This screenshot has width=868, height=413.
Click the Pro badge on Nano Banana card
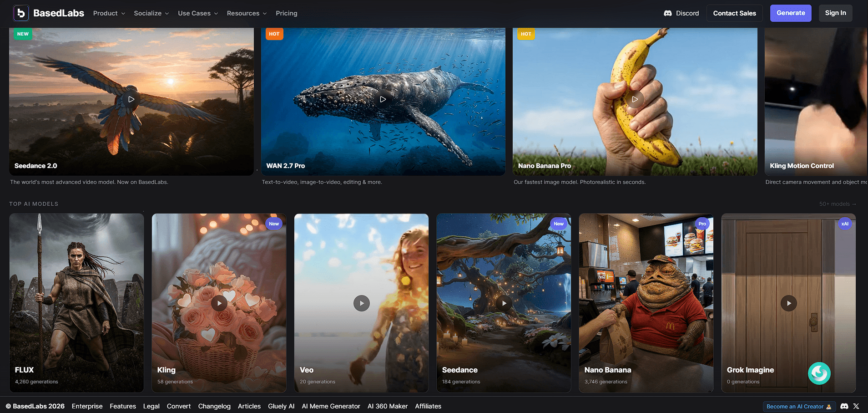(x=702, y=224)
